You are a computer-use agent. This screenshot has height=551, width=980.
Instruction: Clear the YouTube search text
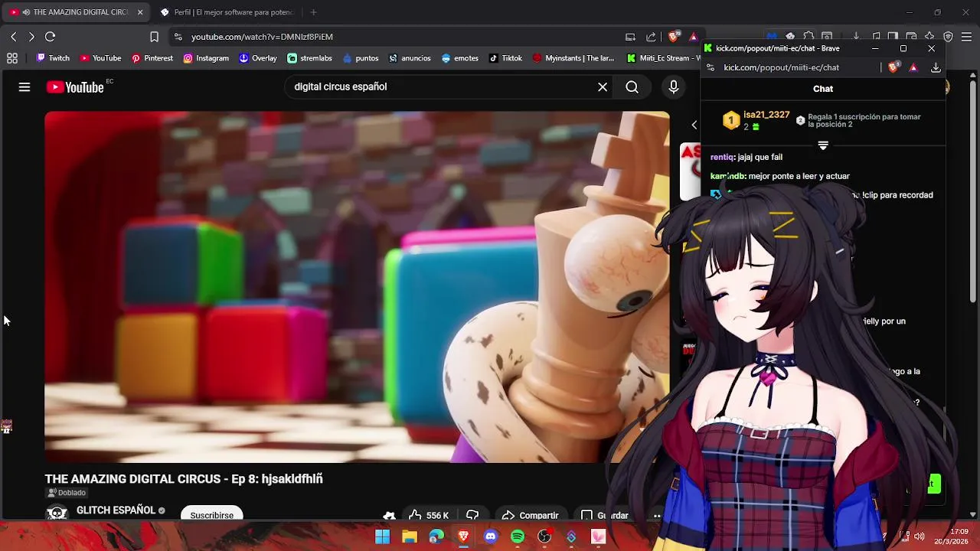(603, 87)
